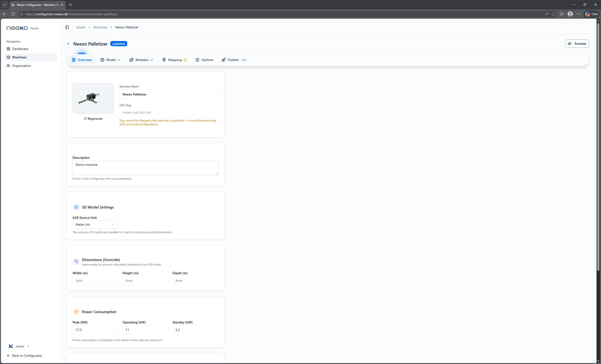This screenshot has width=601, height=364.
Task: Click the Description resize handle
Action: tap(217, 174)
